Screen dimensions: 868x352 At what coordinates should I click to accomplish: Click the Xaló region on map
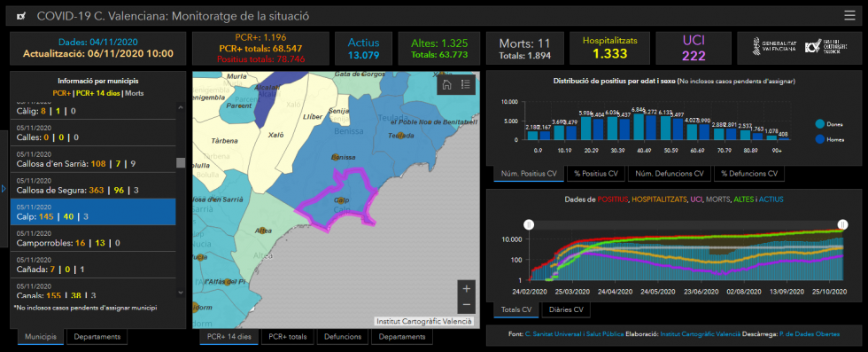276,135
